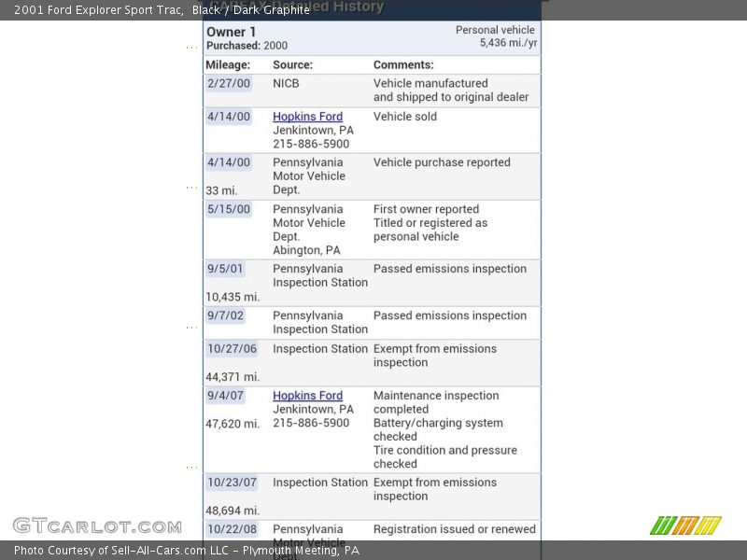Click the Comments column header
747x560 pixels.
point(403,65)
